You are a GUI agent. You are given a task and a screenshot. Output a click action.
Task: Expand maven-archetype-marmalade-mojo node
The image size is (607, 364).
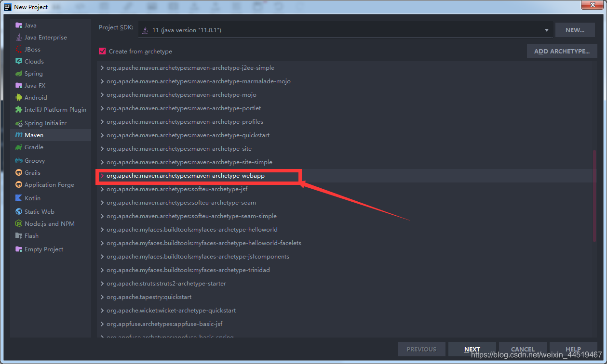pos(102,81)
